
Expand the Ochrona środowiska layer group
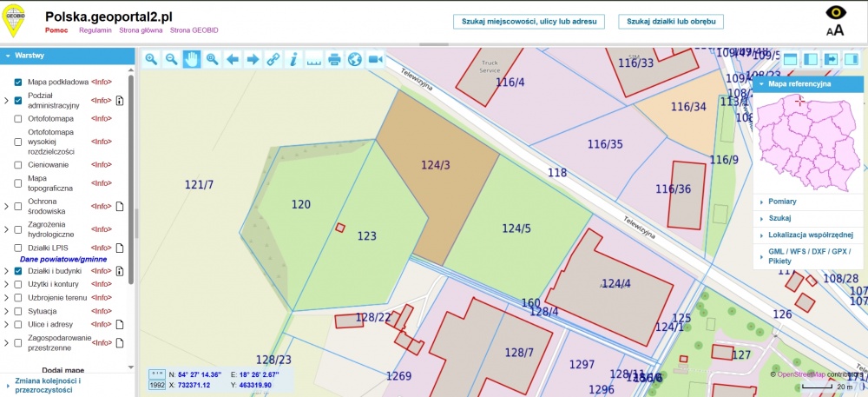[6, 207]
